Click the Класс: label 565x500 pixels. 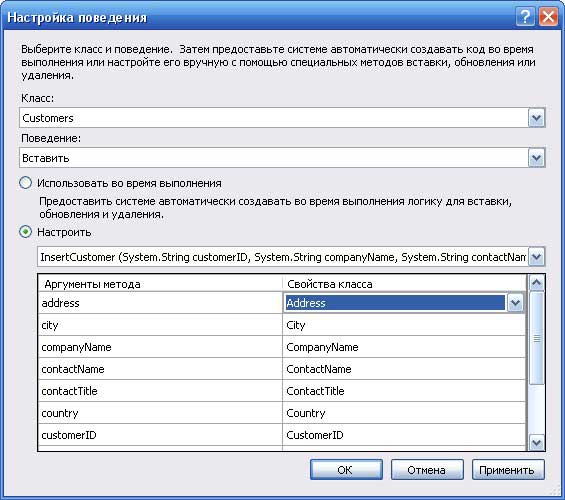[37, 98]
